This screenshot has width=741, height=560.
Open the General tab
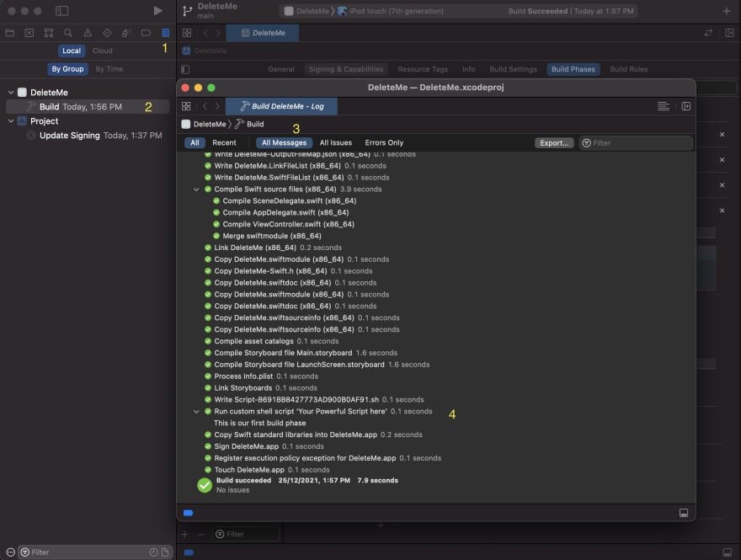tap(281, 69)
